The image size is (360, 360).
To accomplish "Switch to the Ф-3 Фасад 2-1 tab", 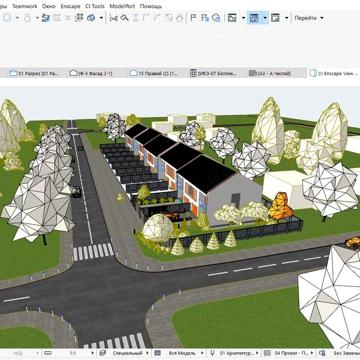I will 92,73.
